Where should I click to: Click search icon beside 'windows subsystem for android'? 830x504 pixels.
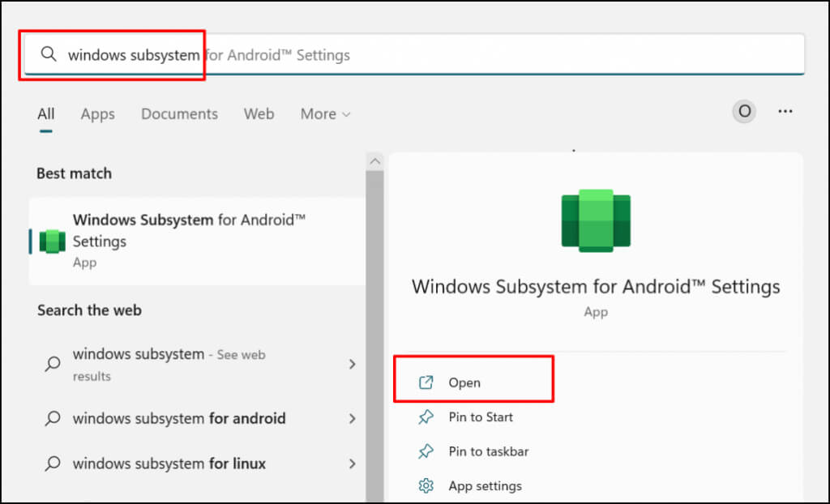53,418
